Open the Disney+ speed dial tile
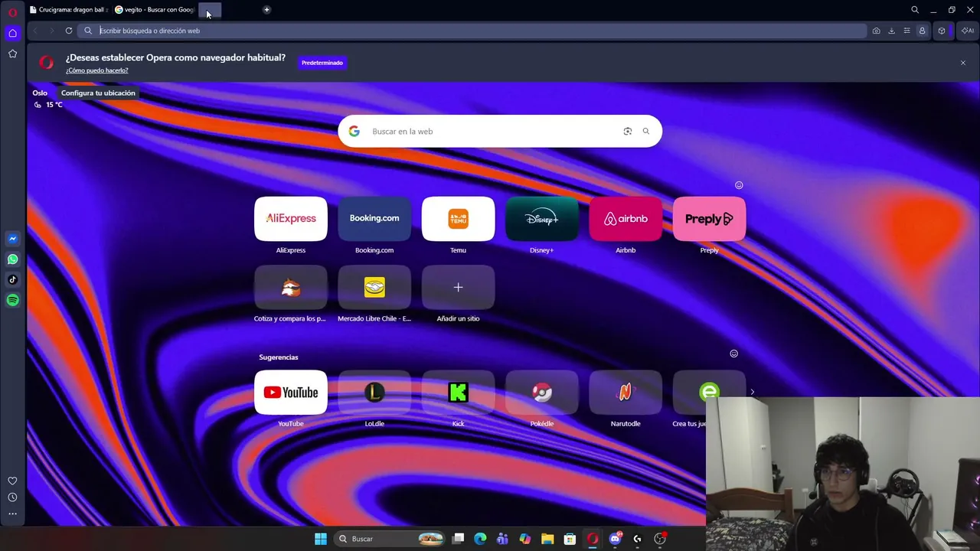 [542, 219]
